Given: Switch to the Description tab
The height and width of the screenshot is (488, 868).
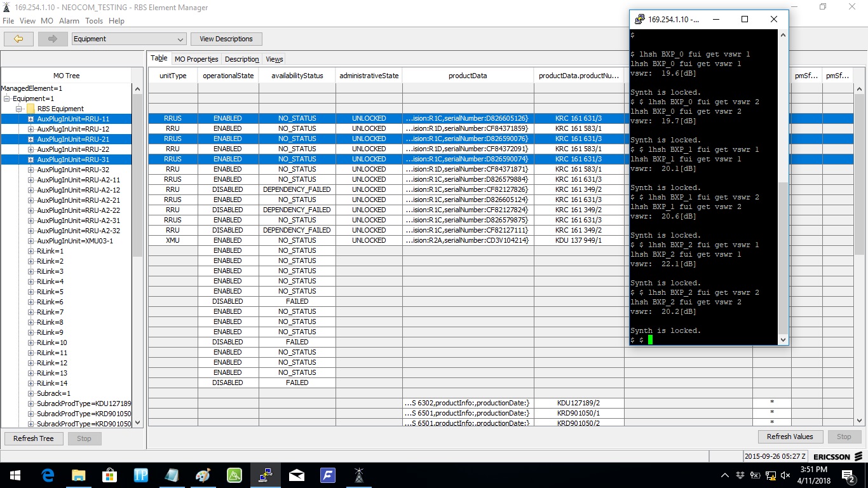Looking at the screenshot, I should (241, 59).
